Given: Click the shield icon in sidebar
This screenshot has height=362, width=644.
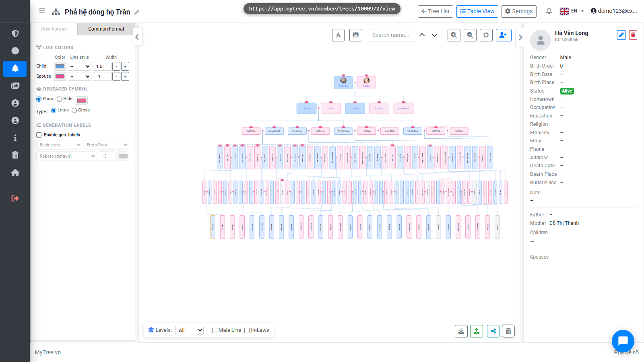Looking at the screenshot, I should coord(15,33).
